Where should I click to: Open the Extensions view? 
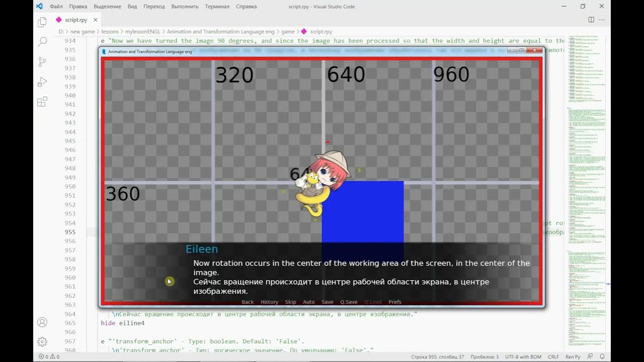click(42, 102)
